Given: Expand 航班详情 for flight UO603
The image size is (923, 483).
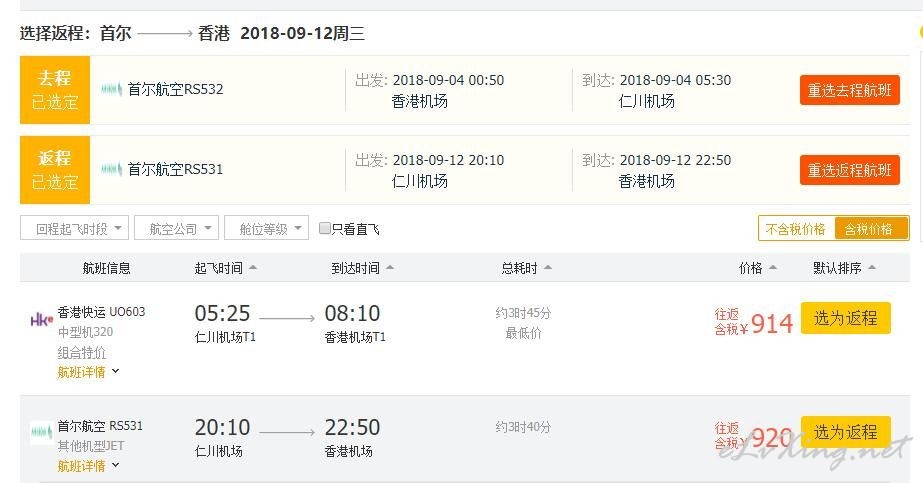Looking at the screenshot, I should (x=88, y=372).
